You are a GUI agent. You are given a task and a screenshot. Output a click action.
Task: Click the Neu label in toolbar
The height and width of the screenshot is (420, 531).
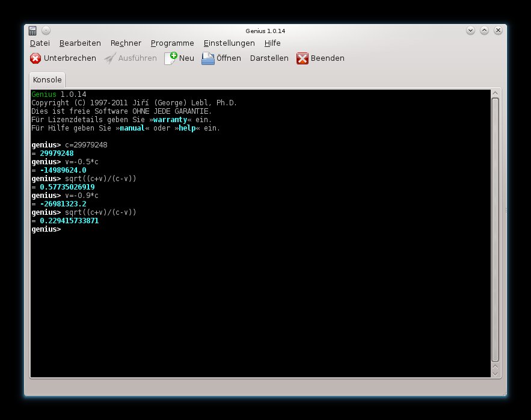pyautogui.click(x=186, y=58)
